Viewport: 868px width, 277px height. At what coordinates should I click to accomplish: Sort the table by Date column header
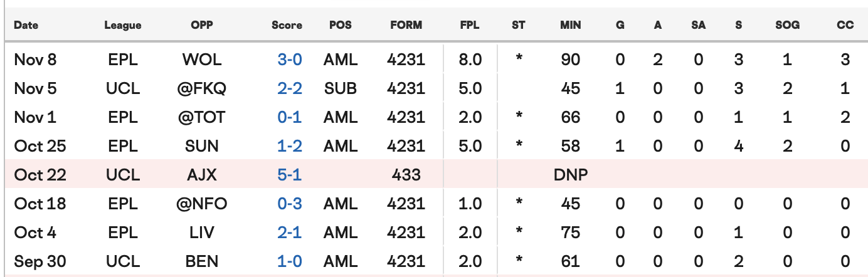point(26,26)
